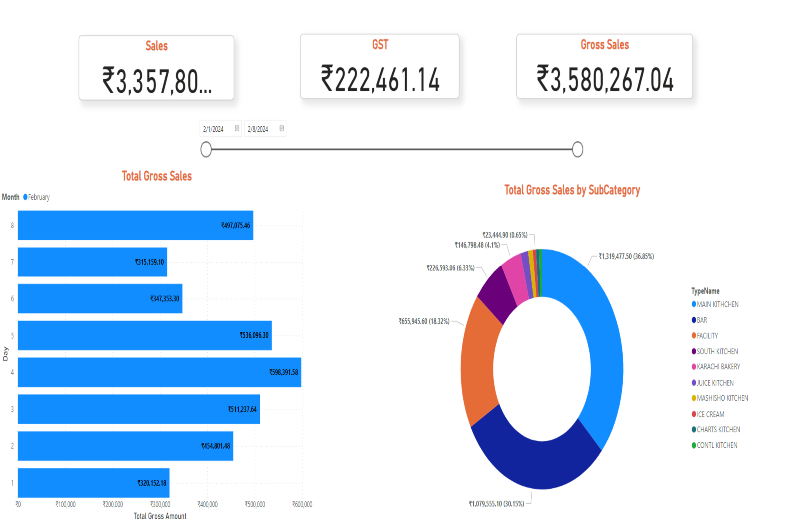Select MAIN KITHCHEN legend entry
Viewport: 799px width, 532px height.
pyautogui.click(x=715, y=304)
